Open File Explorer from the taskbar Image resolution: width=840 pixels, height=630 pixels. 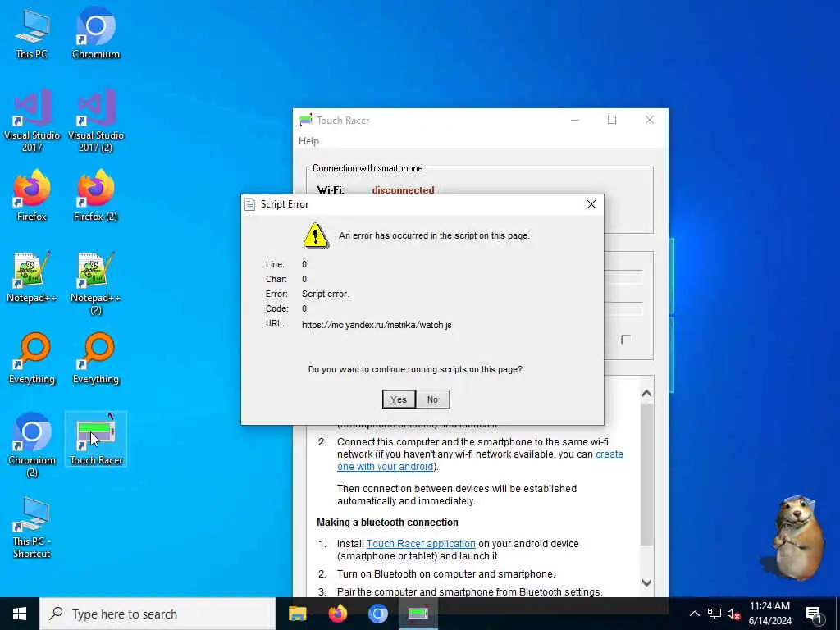pyautogui.click(x=297, y=614)
